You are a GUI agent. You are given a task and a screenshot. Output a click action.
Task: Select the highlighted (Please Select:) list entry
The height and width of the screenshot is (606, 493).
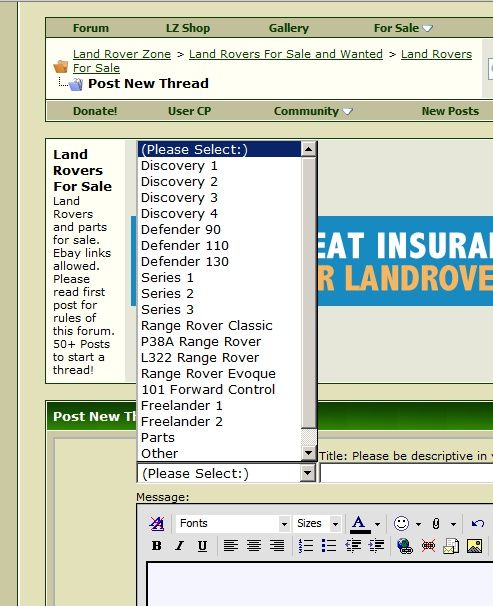coord(219,150)
